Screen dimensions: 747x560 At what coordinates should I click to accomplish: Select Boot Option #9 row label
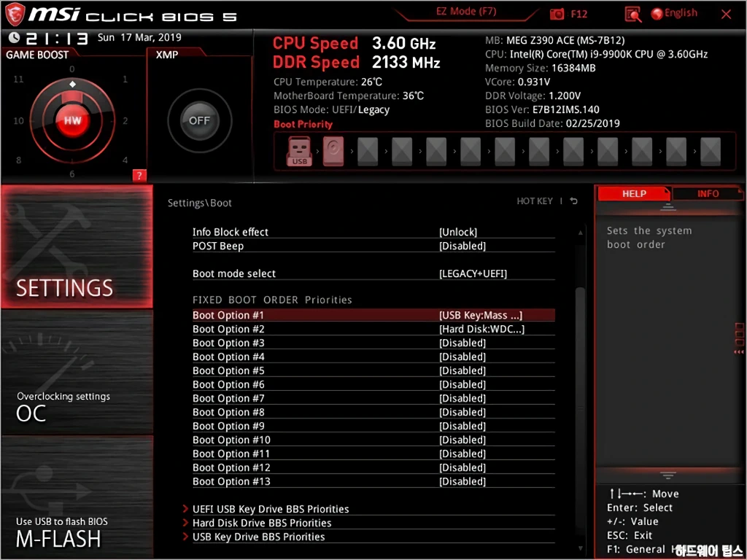click(228, 426)
